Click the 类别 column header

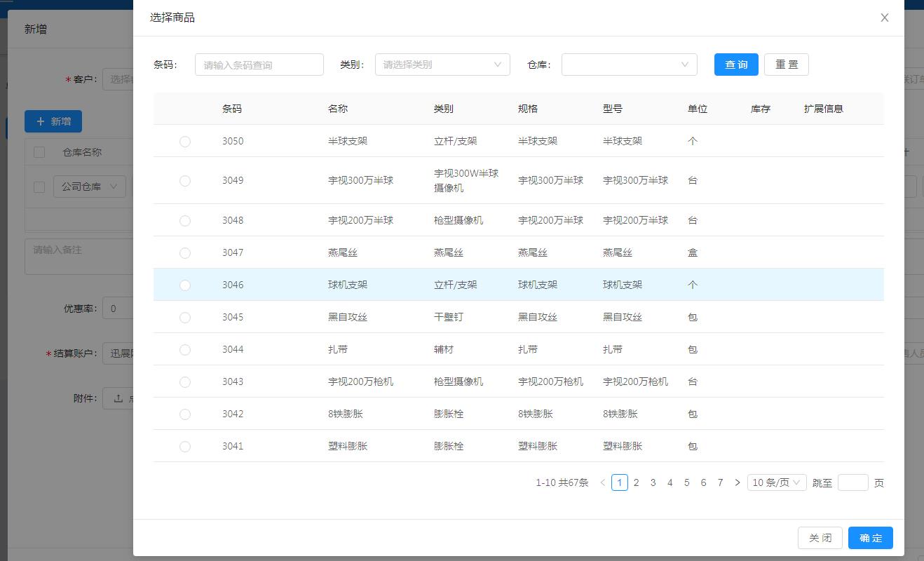(444, 109)
